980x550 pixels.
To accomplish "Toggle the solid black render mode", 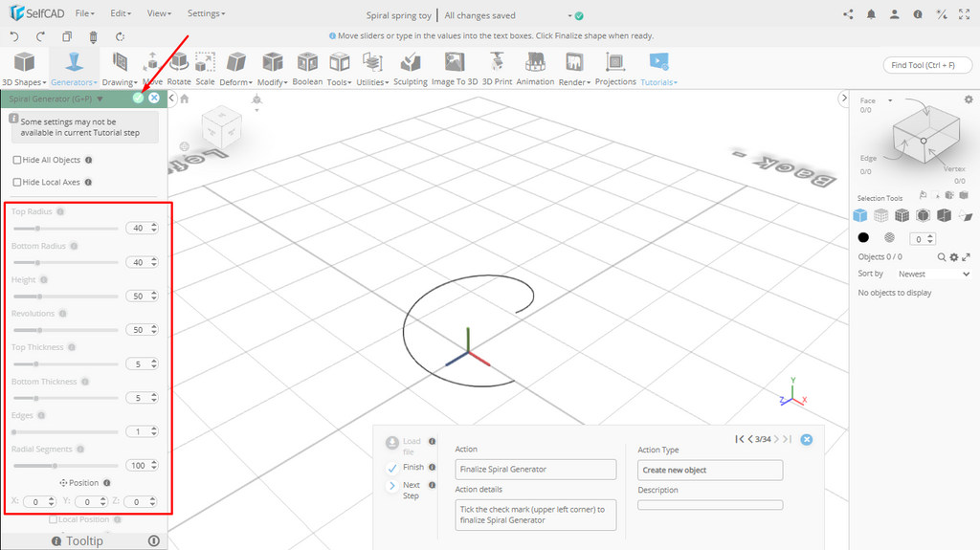I will point(863,237).
